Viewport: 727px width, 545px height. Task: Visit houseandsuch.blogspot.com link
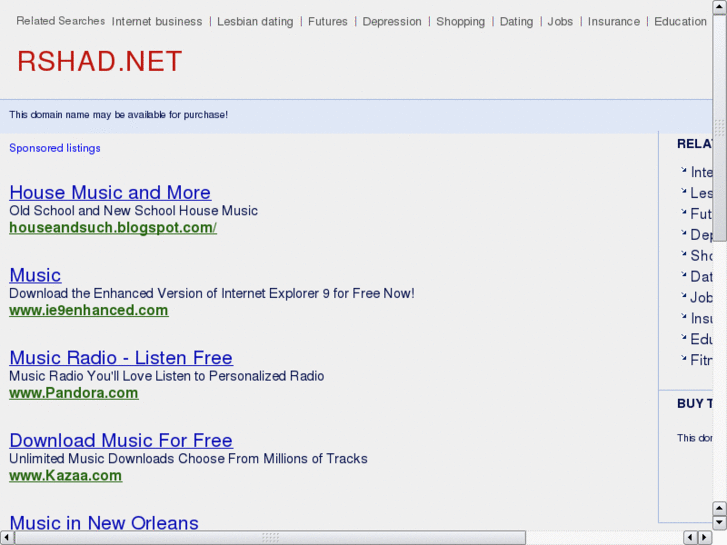(113, 228)
